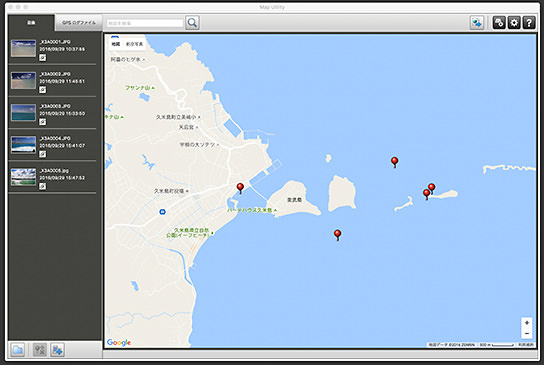This screenshot has height=365, width=544.
Task: Open settings with the gear icon
Action: pyautogui.click(x=514, y=23)
